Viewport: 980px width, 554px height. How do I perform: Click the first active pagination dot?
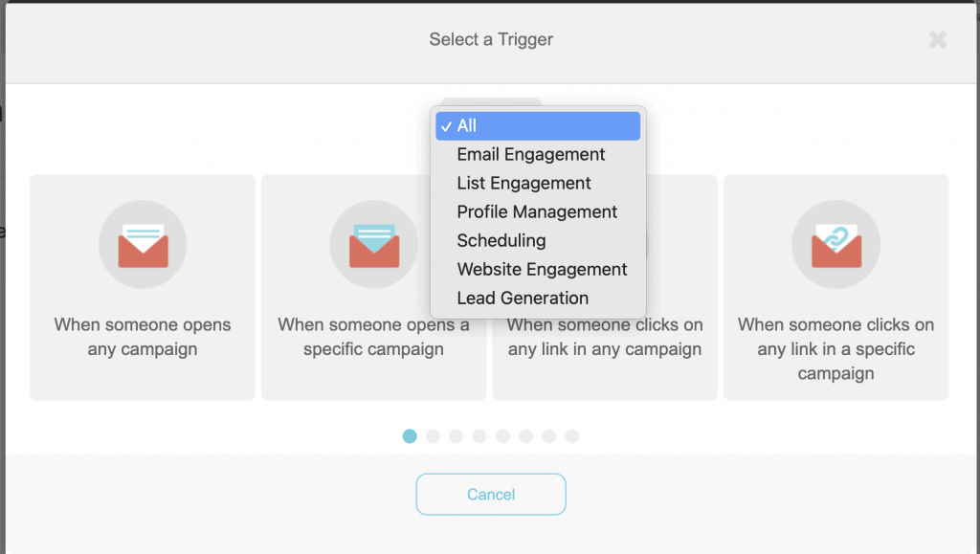[x=410, y=436]
